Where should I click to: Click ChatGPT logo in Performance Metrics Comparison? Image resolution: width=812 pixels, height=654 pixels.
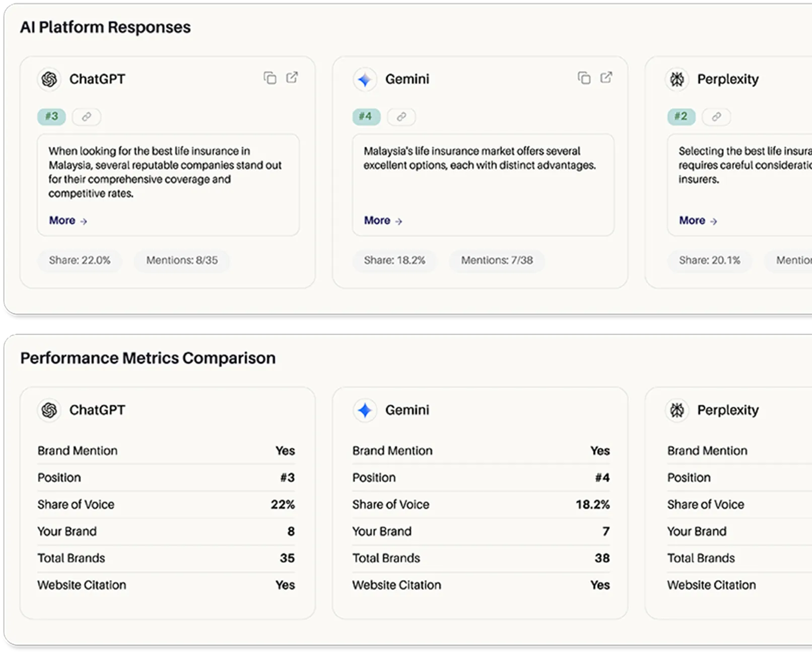click(x=49, y=410)
